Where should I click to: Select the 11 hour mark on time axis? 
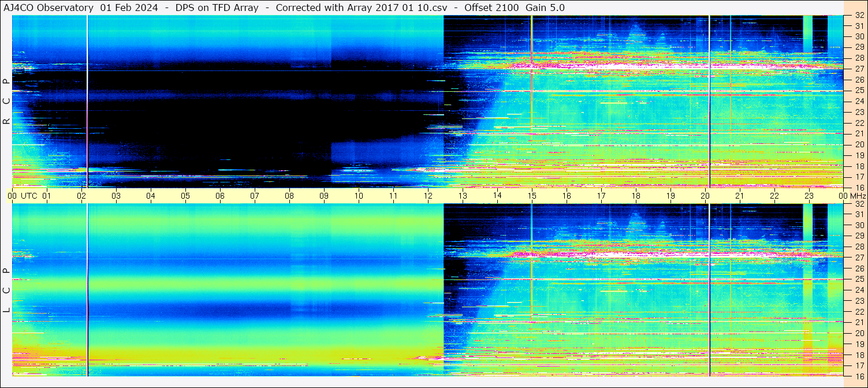coord(393,196)
